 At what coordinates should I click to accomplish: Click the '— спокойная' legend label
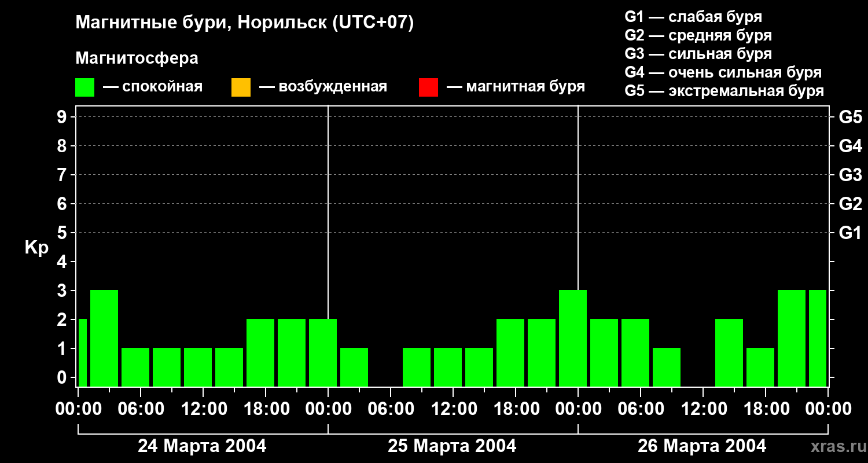coord(153,87)
